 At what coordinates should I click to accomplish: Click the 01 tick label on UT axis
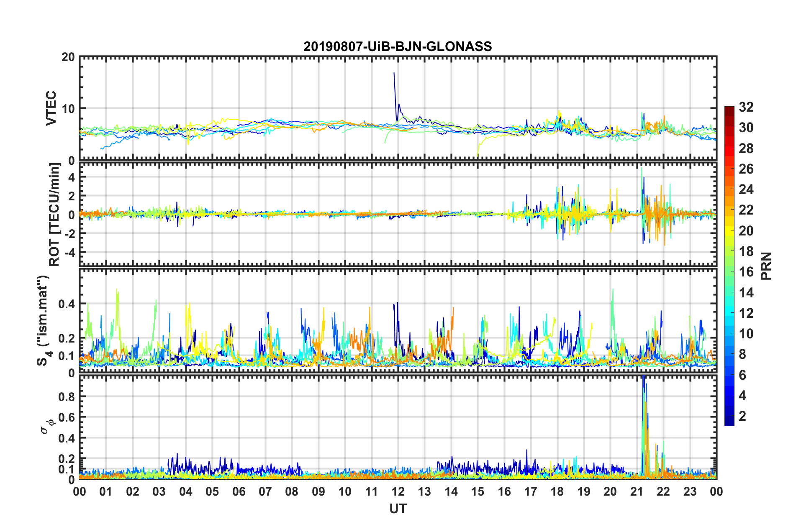click(x=106, y=491)
